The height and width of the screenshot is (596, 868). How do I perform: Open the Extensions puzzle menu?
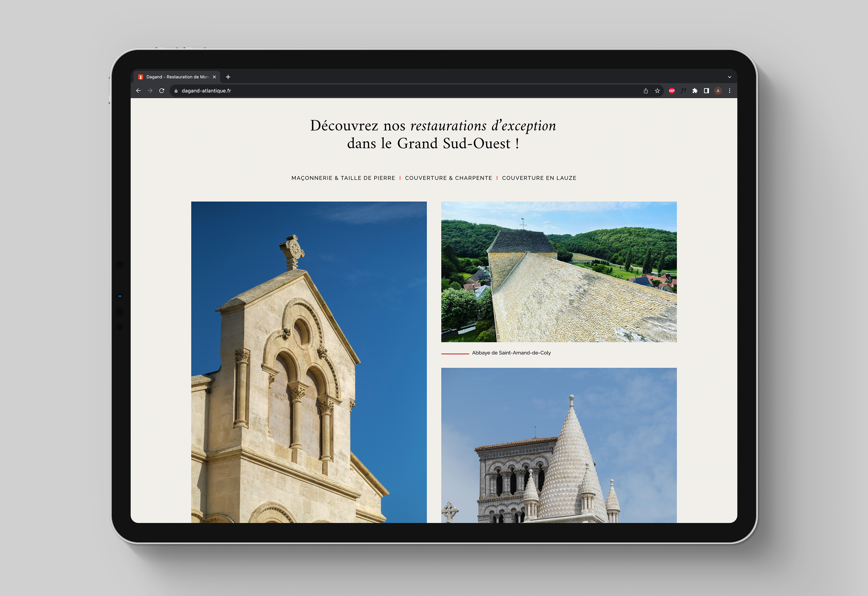(x=695, y=91)
